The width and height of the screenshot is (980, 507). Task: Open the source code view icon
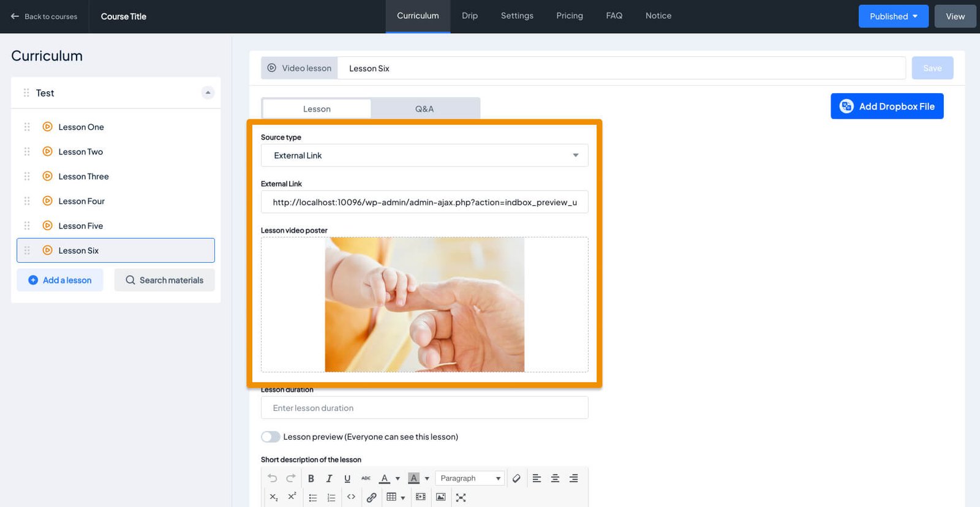[351, 497]
